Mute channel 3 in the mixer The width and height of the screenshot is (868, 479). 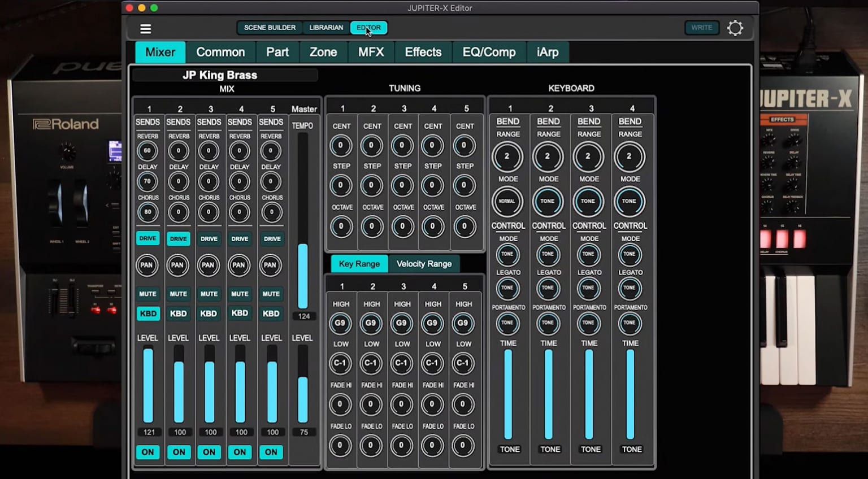(209, 294)
